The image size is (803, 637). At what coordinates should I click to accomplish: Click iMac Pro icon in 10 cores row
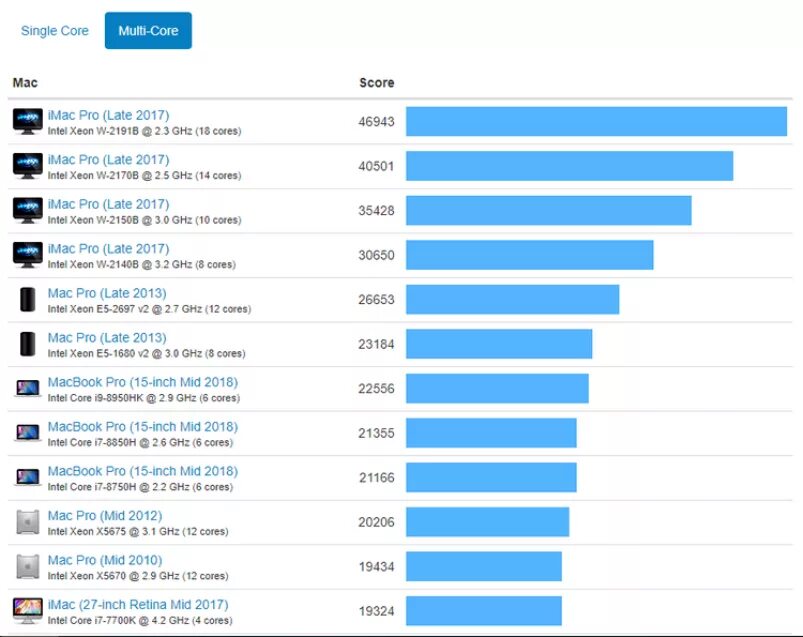28,210
